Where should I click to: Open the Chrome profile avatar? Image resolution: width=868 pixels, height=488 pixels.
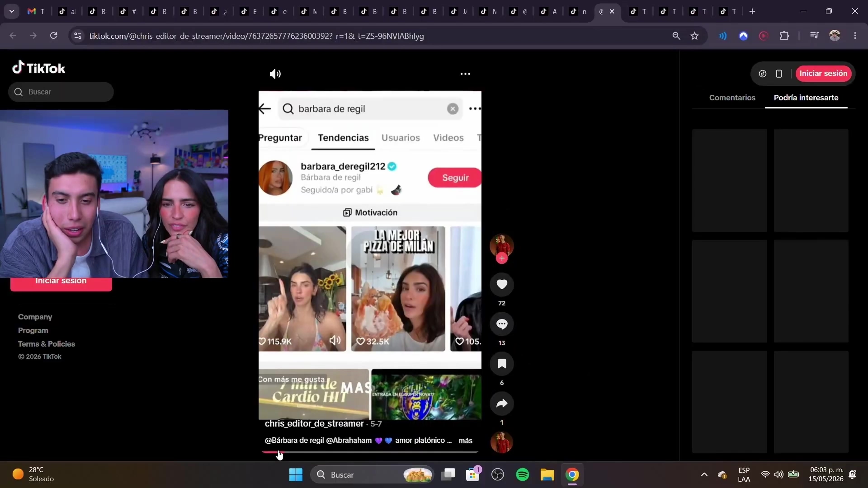(x=835, y=36)
